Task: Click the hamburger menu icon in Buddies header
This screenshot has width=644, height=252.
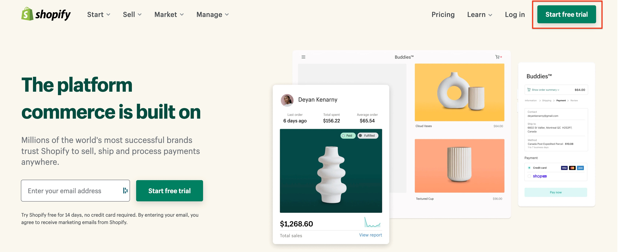Action: tap(304, 57)
